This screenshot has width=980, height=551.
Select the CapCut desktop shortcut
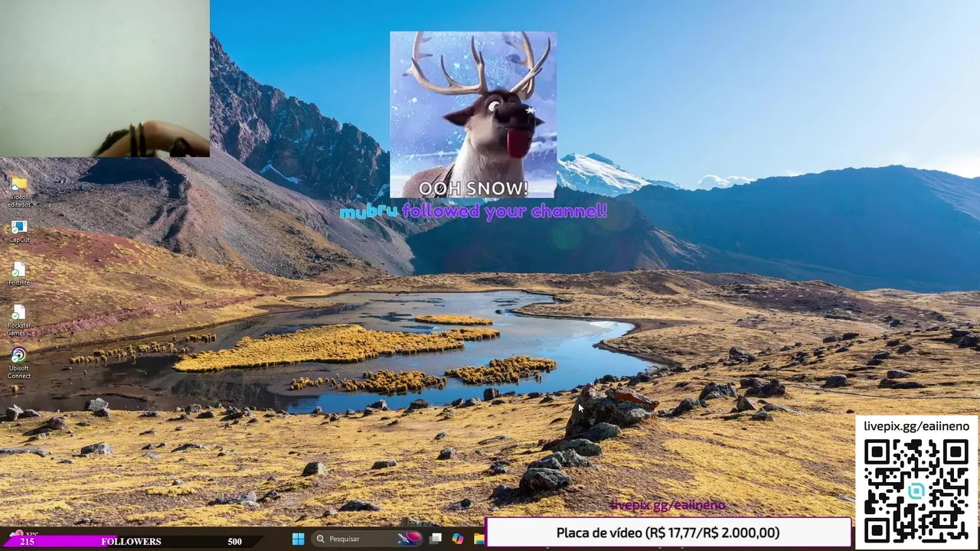coord(19,232)
